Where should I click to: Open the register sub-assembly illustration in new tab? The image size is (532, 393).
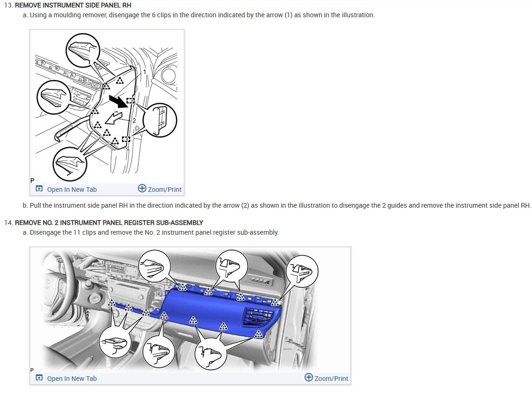(67, 379)
